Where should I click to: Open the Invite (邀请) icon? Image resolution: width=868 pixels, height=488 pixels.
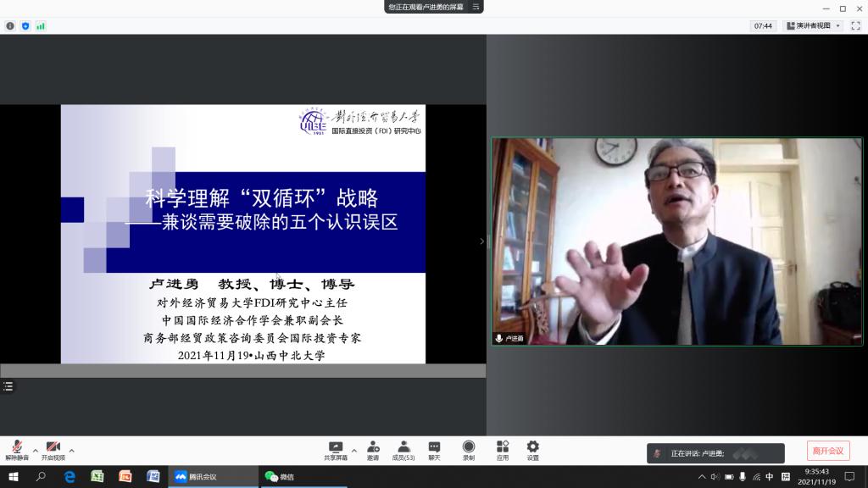pyautogui.click(x=373, y=450)
